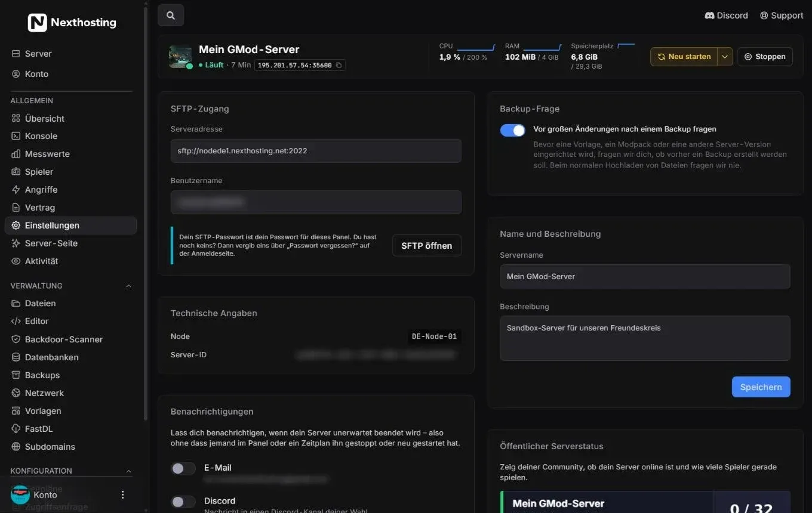The height and width of the screenshot is (513, 812).
Task: Open the dropdown arrow beside Neu starten
Action: (725, 57)
